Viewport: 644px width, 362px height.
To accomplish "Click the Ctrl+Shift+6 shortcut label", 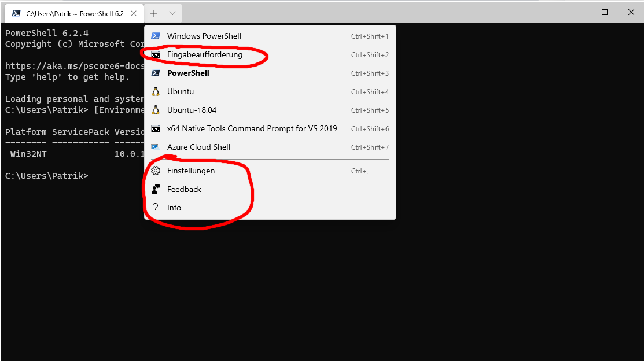I will [x=370, y=129].
